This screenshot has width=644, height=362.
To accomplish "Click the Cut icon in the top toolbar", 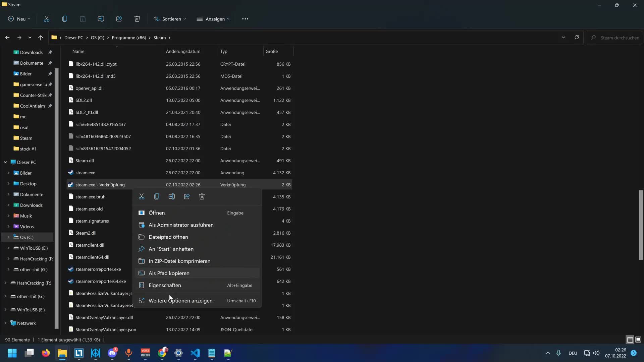I will coord(47,19).
